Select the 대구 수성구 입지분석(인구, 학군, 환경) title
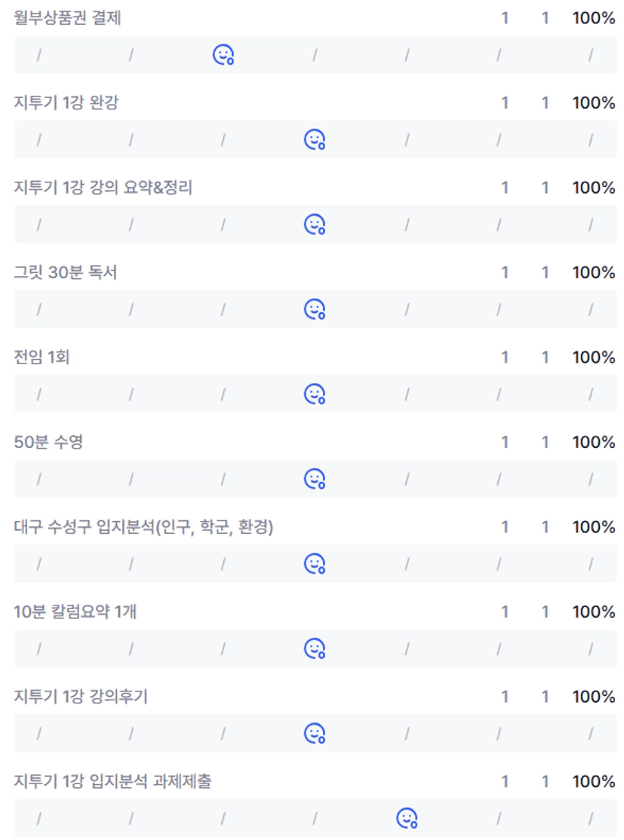The image size is (624, 840). [x=143, y=527]
